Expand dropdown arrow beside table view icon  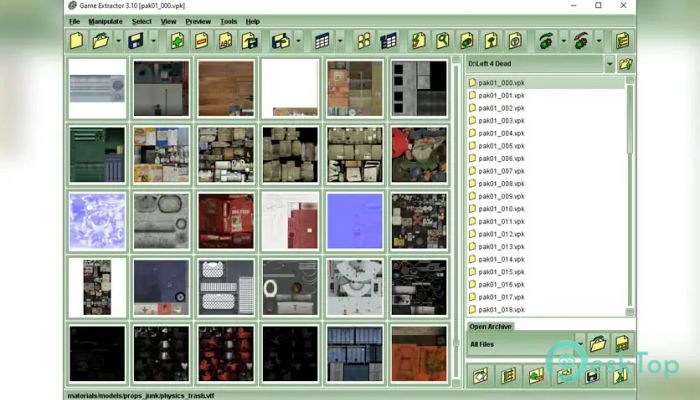click(340, 41)
